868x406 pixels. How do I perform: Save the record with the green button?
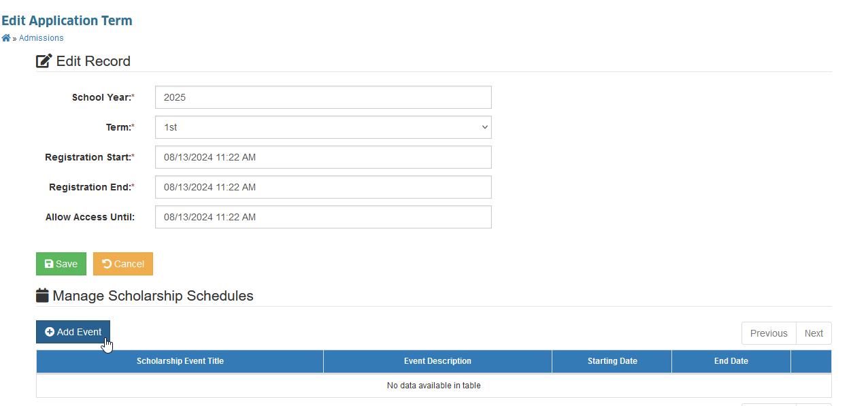[61, 264]
